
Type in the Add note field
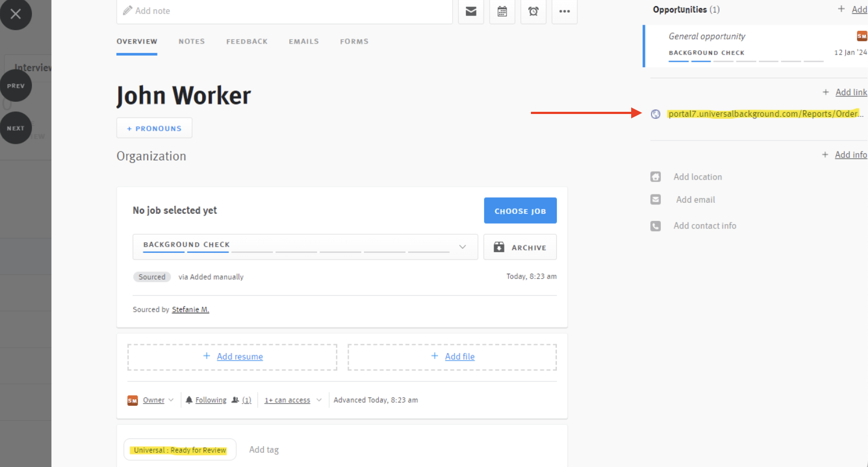tap(284, 11)
